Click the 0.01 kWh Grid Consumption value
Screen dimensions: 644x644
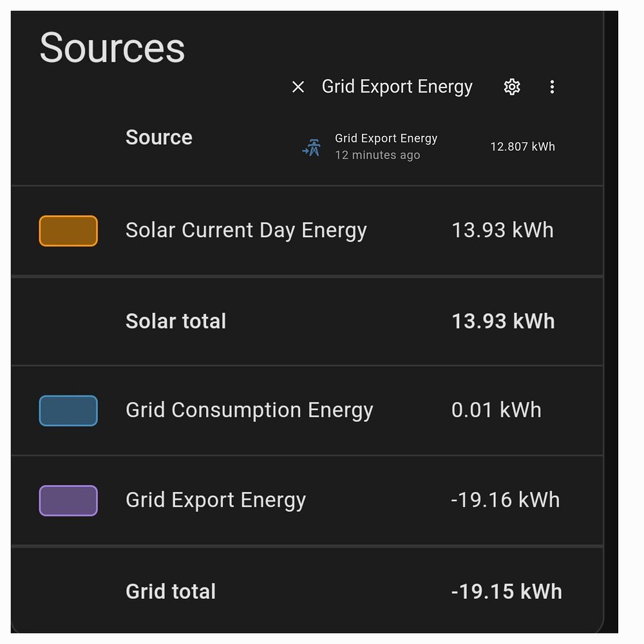[496, 410]
